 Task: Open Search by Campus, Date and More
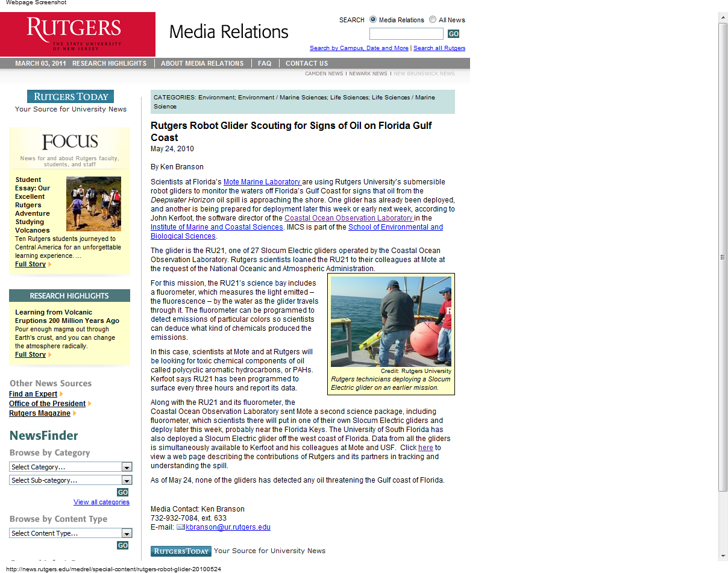359,48
